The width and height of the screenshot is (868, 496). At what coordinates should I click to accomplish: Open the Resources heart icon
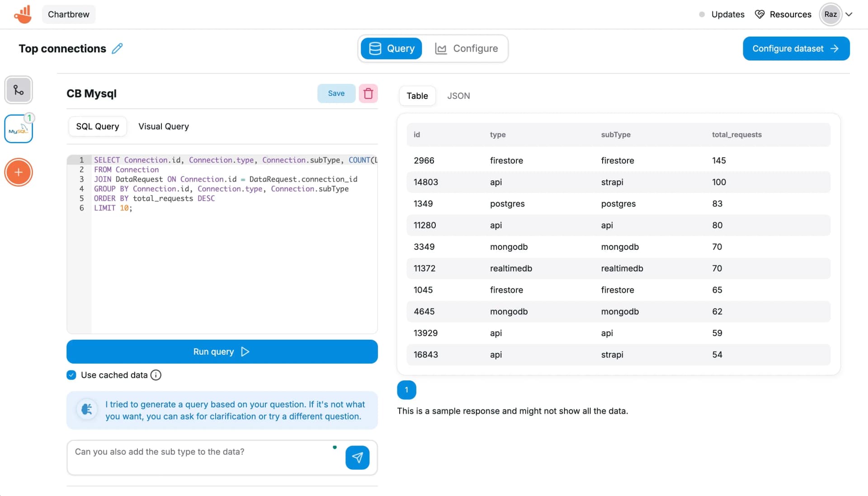click(x=759, y=14)
